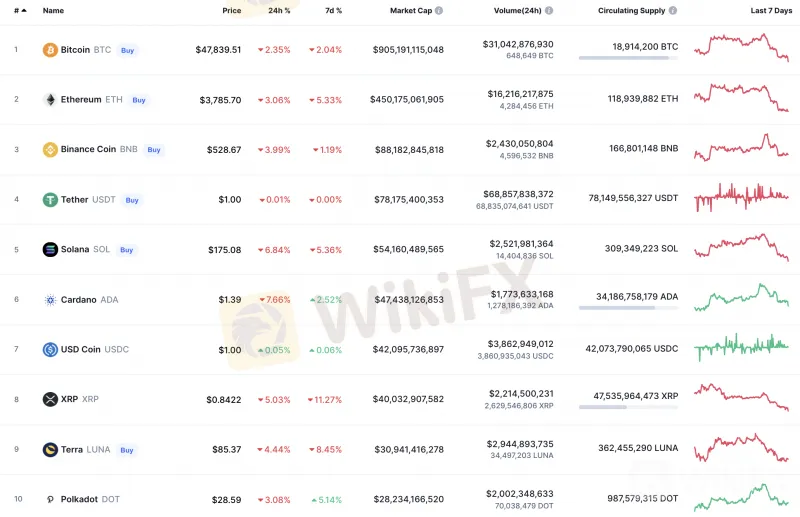Image resolution: width=800 pixels, height=517 pixels.
Task: Show info for Circulating Supply column
Action: (x=674, y=11)
